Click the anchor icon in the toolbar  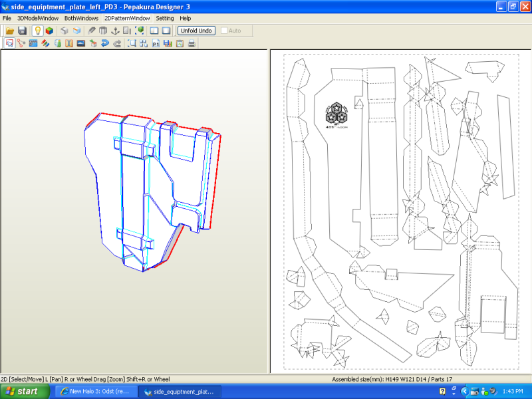[114, 31]
